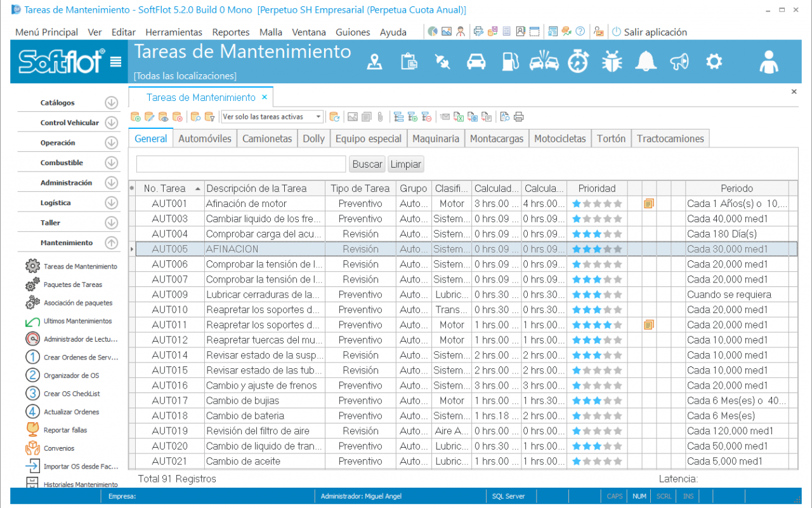Collapse the Mantenimiento sidebar section

[x=112, y=243]
